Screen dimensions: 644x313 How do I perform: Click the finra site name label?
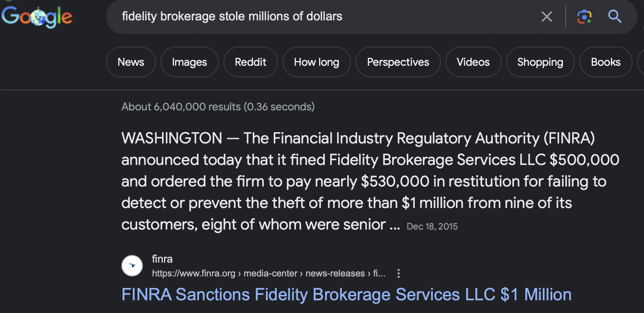point(162,259)
